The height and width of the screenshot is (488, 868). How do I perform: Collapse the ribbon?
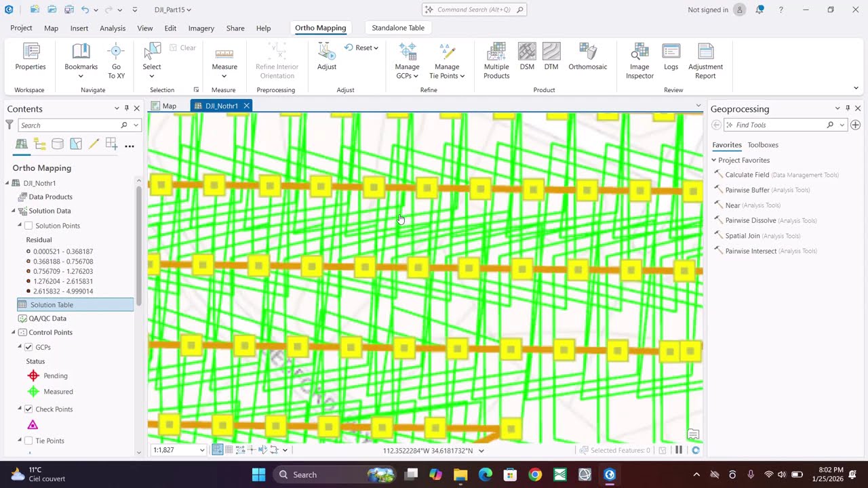tap(856, 88)
